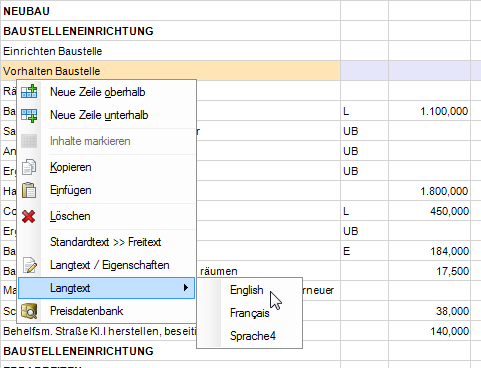Image resolution: width=481 pixels, height=368 pixels.
Task: Click the grayed 'Inhalte markieren' grid icon
Action: pyautogui.click(x=29, y=141)
